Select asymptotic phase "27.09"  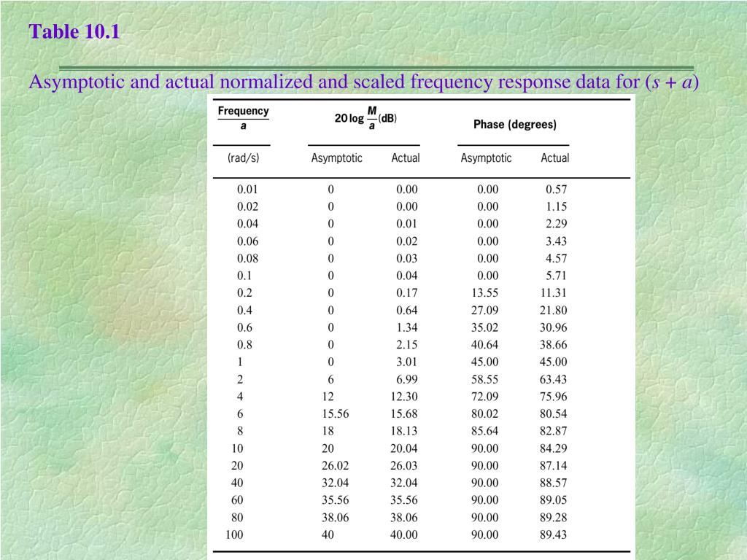click(x=485, y=310)
